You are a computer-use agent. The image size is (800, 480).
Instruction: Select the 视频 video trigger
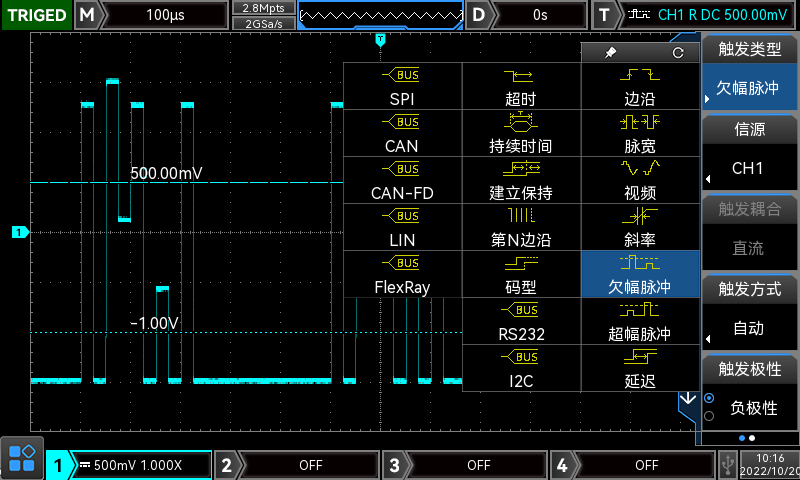(x=640, y=181)
